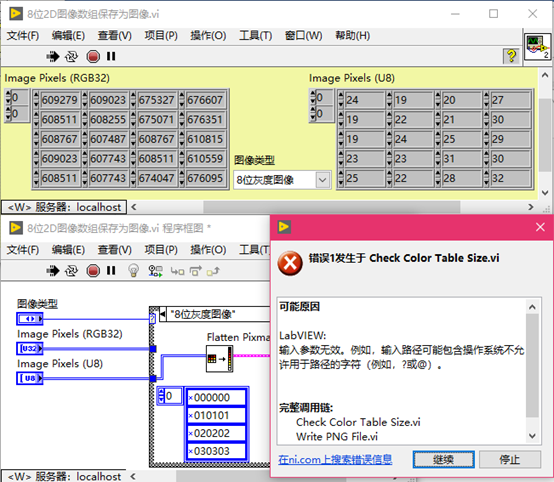Screen dimensions: 554x482
Task: Select the Flatten Pixmap node icon
Action: click(x=219, y=359)
